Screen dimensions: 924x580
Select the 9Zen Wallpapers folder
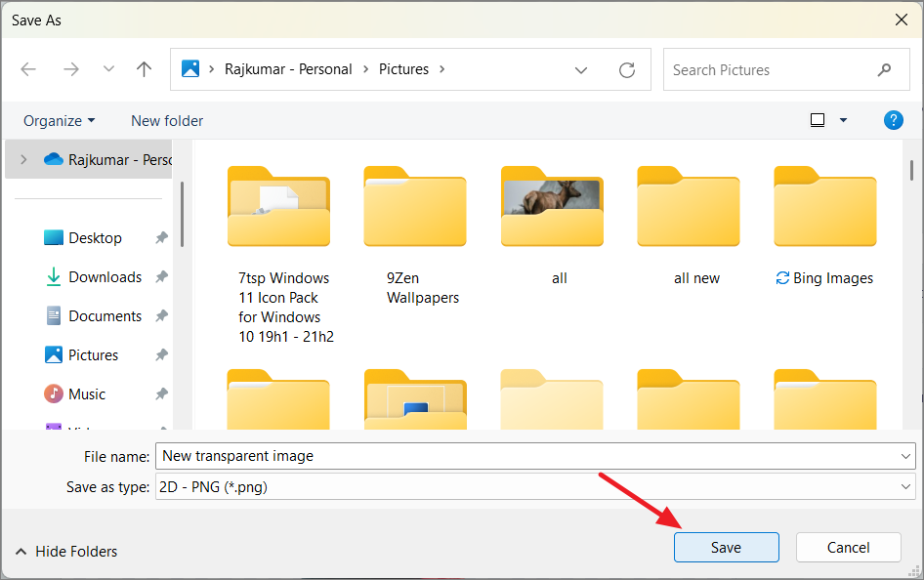coord(415,235)
